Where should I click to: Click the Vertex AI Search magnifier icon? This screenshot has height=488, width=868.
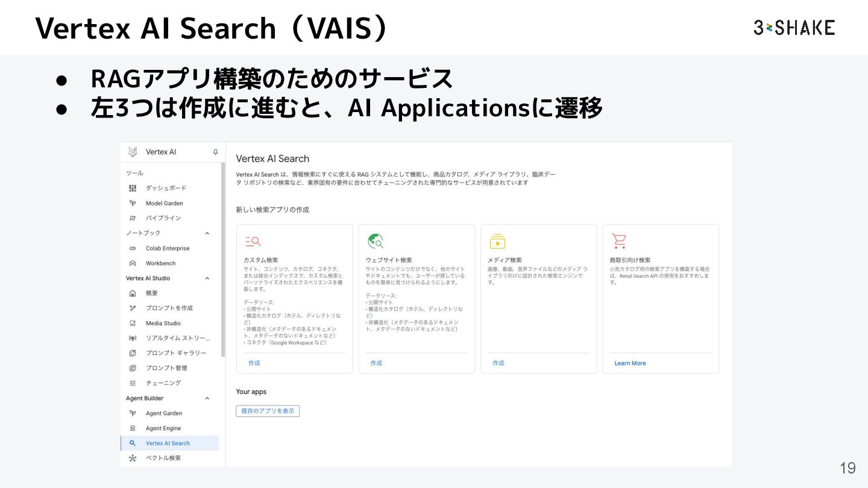coord(133,443)
